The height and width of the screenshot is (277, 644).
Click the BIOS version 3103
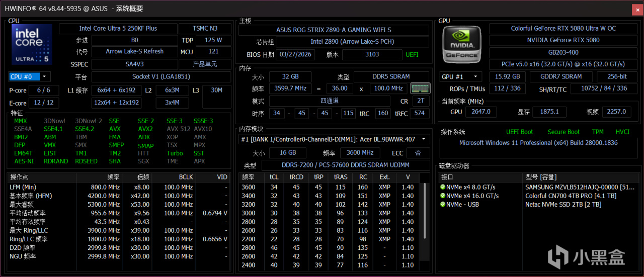click(x=372, y=54)
